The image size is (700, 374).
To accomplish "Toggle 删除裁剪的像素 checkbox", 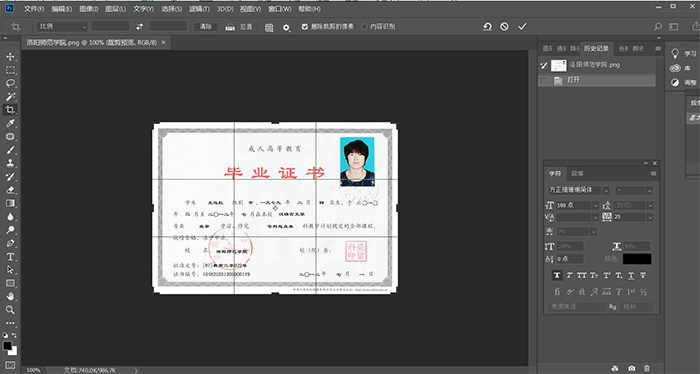I will [305, 27].
